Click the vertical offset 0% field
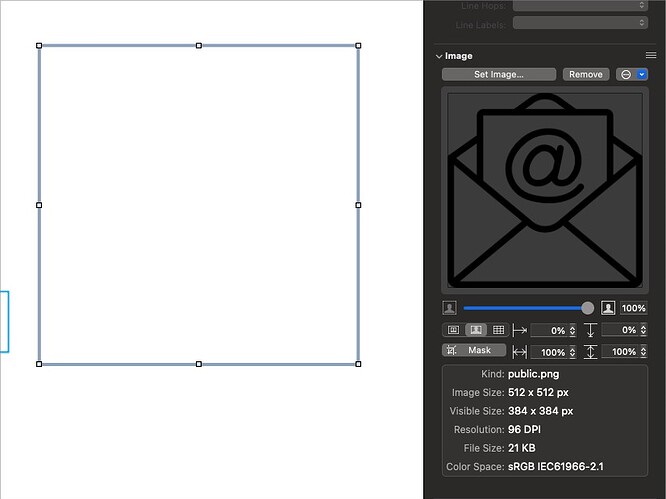666x499 pixels. point(619,330)
